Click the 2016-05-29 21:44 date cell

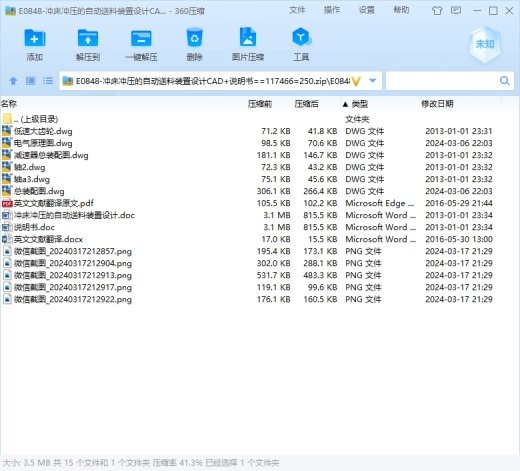tap(459, 203)
